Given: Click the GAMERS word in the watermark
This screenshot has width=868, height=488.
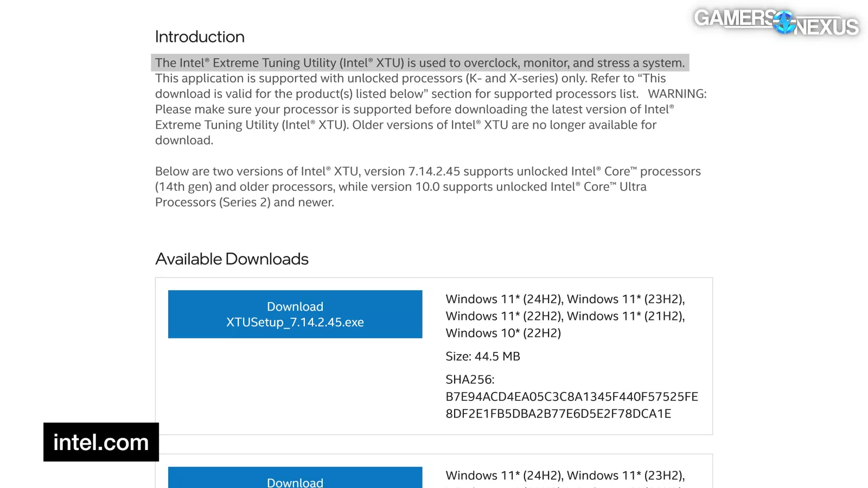Looking at the screenshot, I should pos(735,18).
